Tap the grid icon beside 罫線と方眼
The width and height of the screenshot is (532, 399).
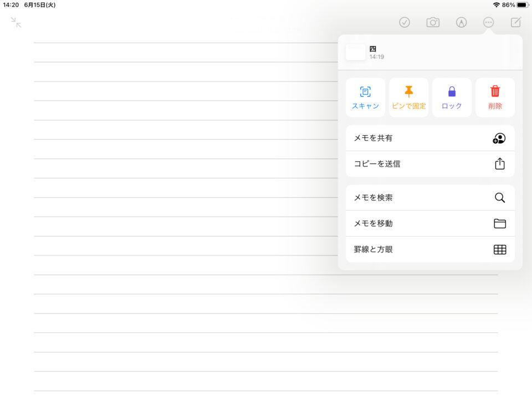(x=499, y=250)
